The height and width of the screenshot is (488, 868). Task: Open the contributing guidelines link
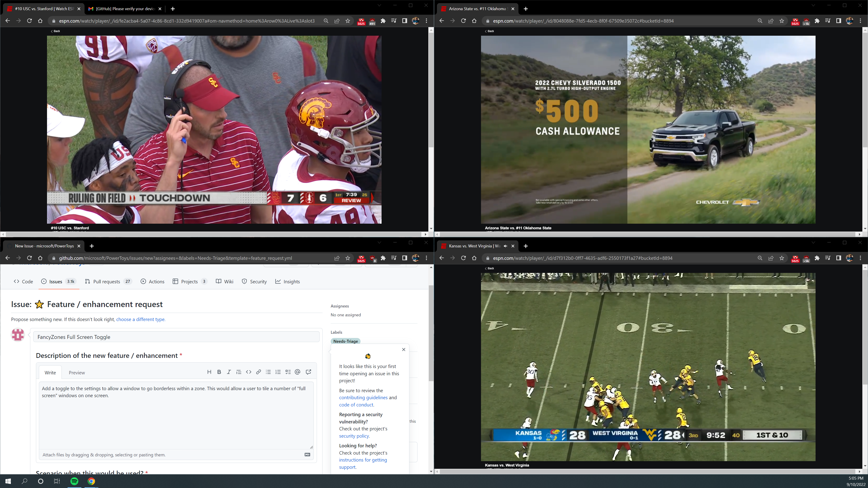tap(363, 397)
